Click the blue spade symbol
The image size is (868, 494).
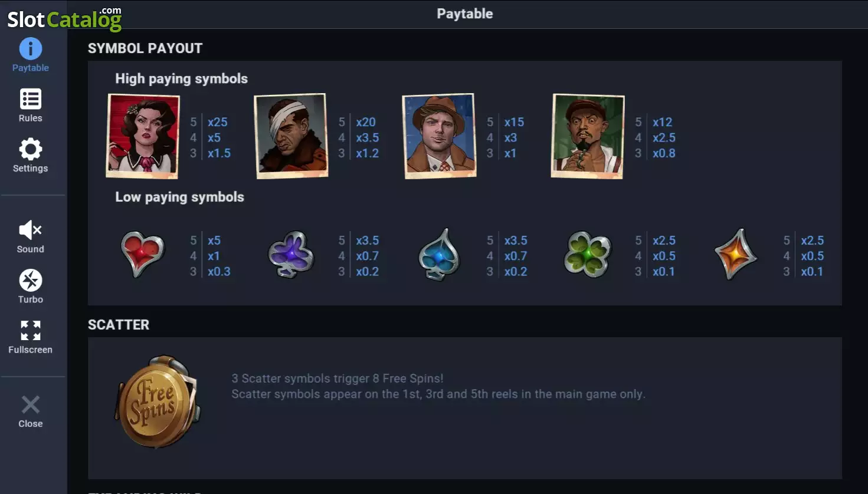[x=438, y=254]
